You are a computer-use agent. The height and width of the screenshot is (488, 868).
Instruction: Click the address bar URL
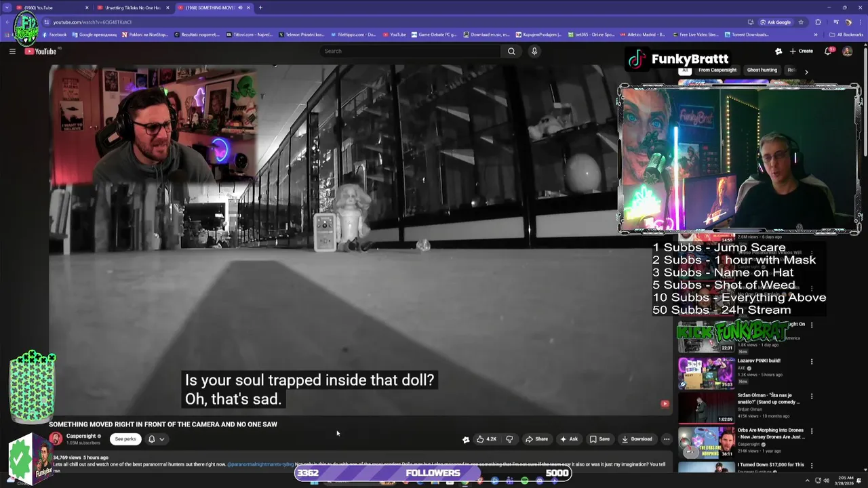click(x=92, y=22)
